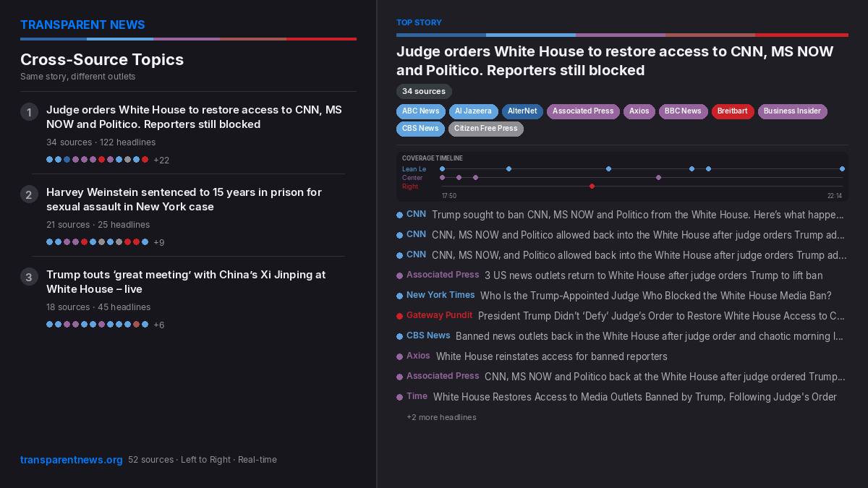The height and width of the screenshot is (488, 868).
Task: Click the last Lean Left marker near 22:14
Action: click(842, 169)
